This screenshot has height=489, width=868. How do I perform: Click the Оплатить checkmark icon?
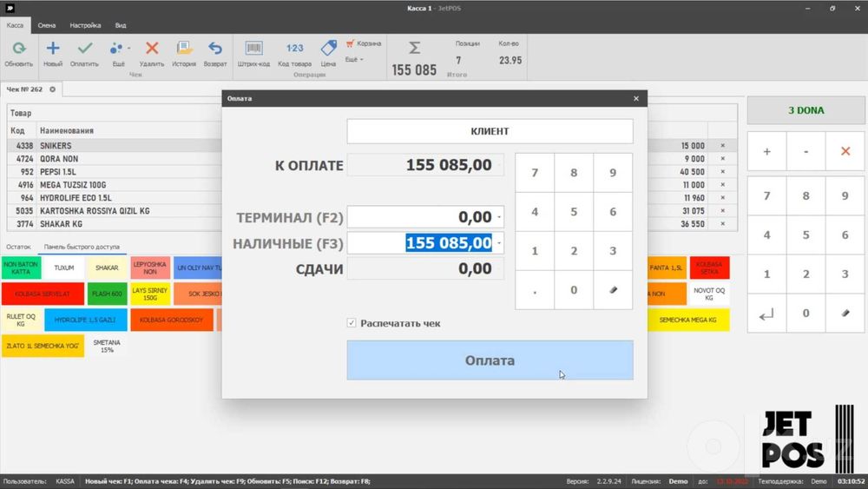[85, 49]
